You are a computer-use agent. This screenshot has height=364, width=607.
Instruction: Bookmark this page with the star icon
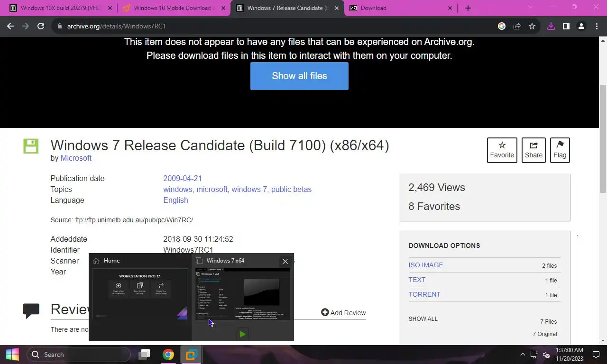[x=532, y=26]
